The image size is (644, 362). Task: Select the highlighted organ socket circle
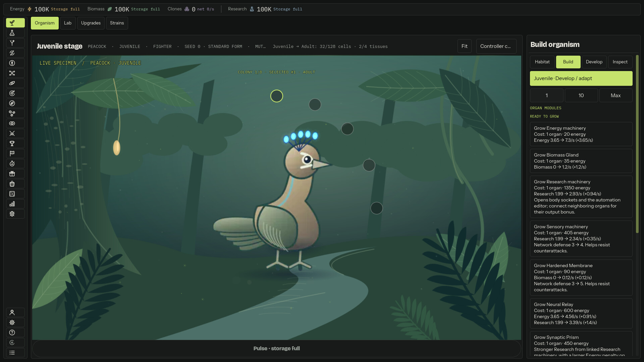(277, 96)
